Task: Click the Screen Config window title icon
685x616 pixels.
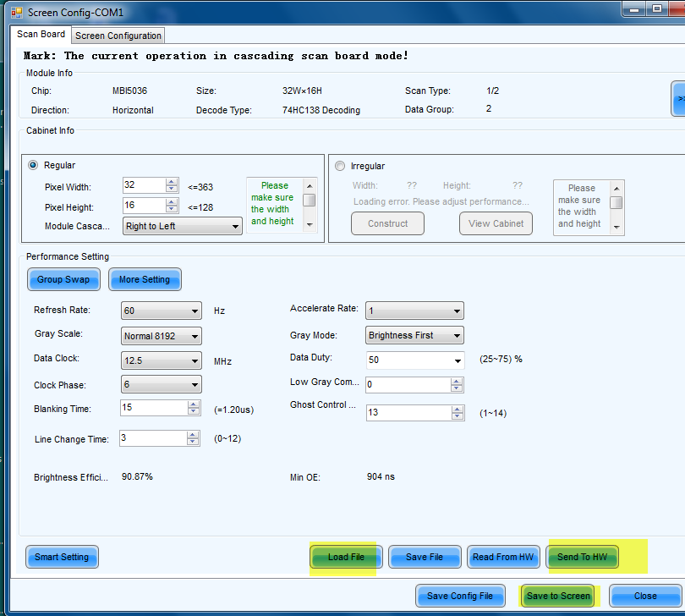Action: [x=18, y=13]
